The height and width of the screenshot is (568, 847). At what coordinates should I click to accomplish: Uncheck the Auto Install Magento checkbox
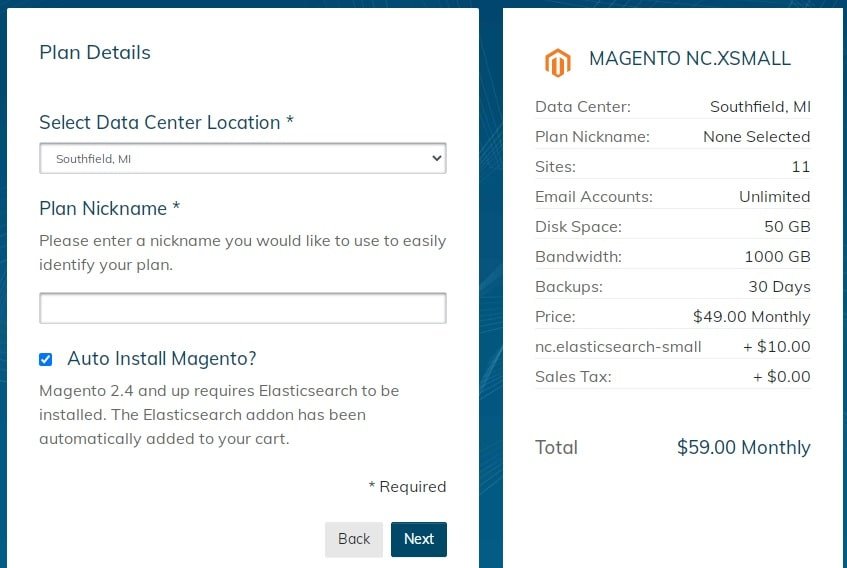click(45, 360)
